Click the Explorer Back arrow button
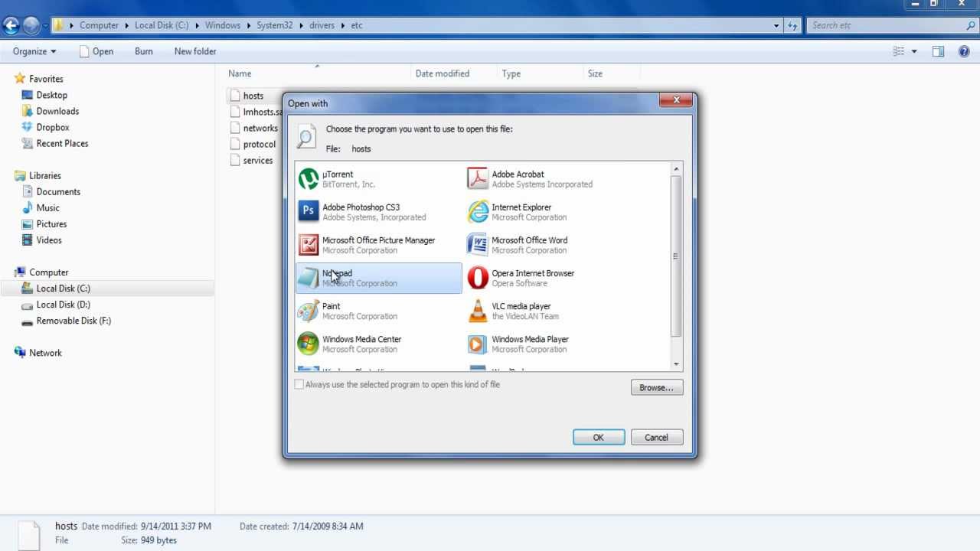The height and width of the screenshot is (551, 980). [11, 25]
